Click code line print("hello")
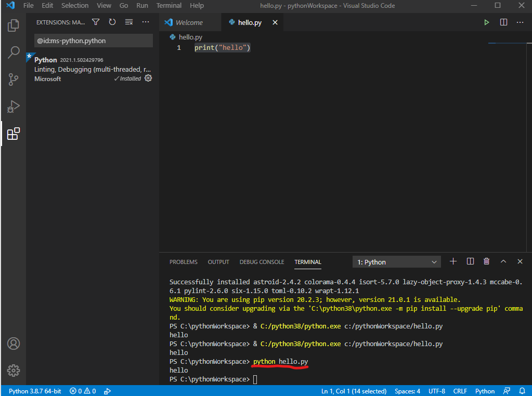The width and height of the screenshot is (532, 396). click(222, 47)
